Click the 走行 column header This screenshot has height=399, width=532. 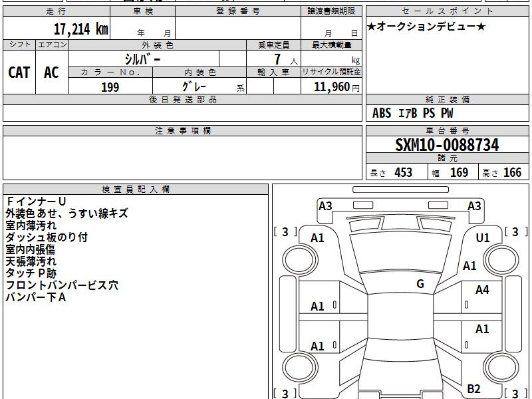(57, 11)
